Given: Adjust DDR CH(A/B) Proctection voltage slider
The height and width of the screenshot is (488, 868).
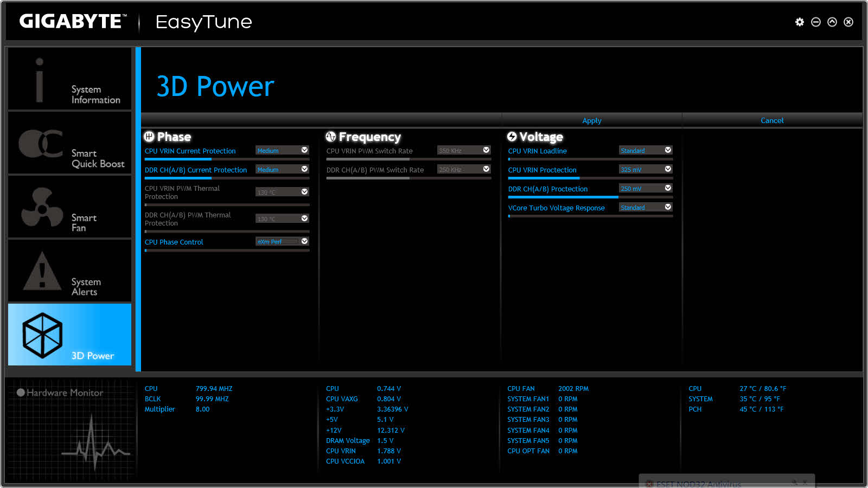Looking at the screenshot, I should [x=590, y=197].
